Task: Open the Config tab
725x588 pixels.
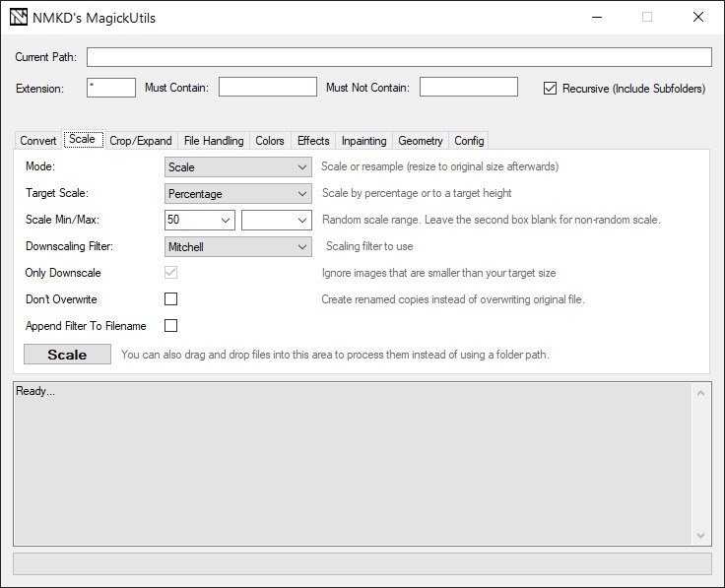Action: coord(469,141)
